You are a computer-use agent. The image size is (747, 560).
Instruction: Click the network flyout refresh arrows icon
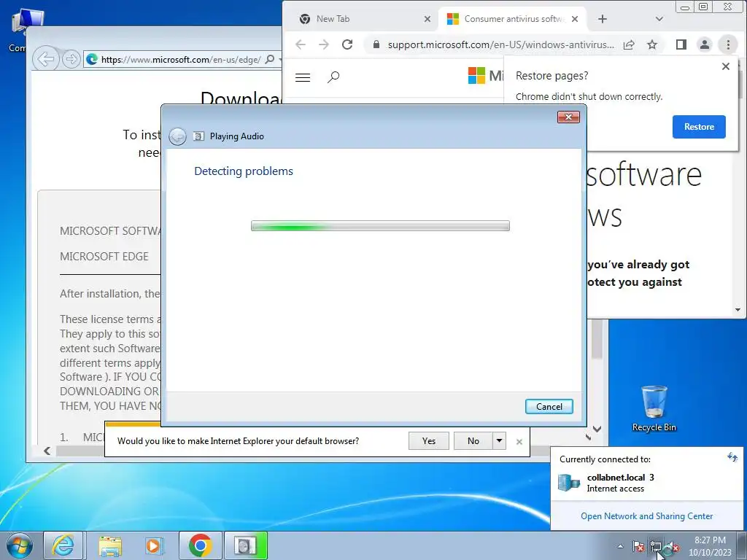click(x=732, y=458)
